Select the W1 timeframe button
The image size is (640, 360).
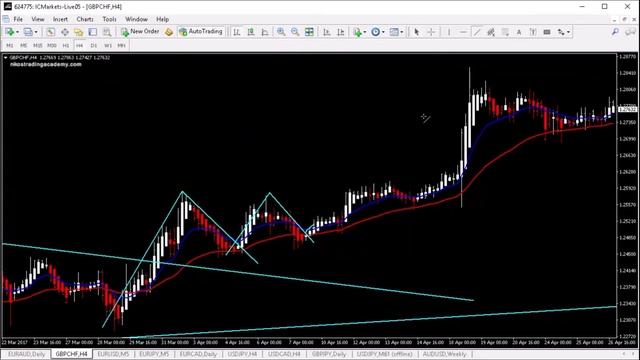click(108, 45)
